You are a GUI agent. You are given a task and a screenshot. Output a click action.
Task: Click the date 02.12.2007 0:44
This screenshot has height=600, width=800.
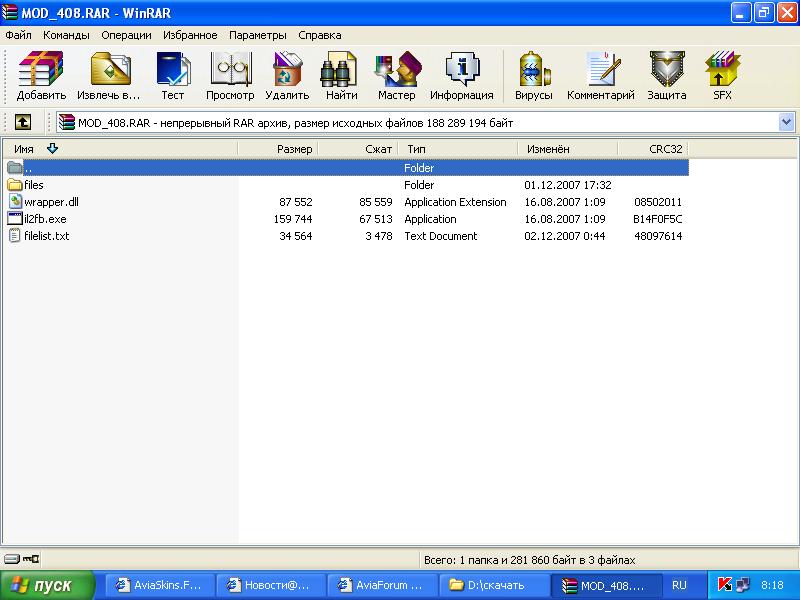(565, 236)
